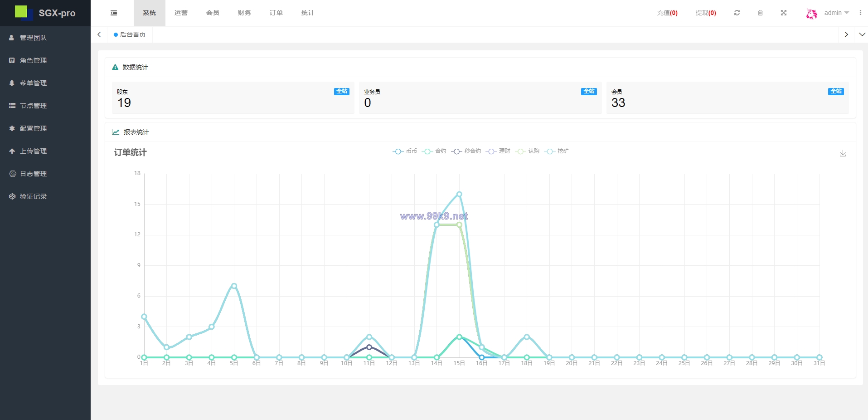Open the 充值(0) notification link
The width and height of the screenshot is (868, 420).
[667, 13]
